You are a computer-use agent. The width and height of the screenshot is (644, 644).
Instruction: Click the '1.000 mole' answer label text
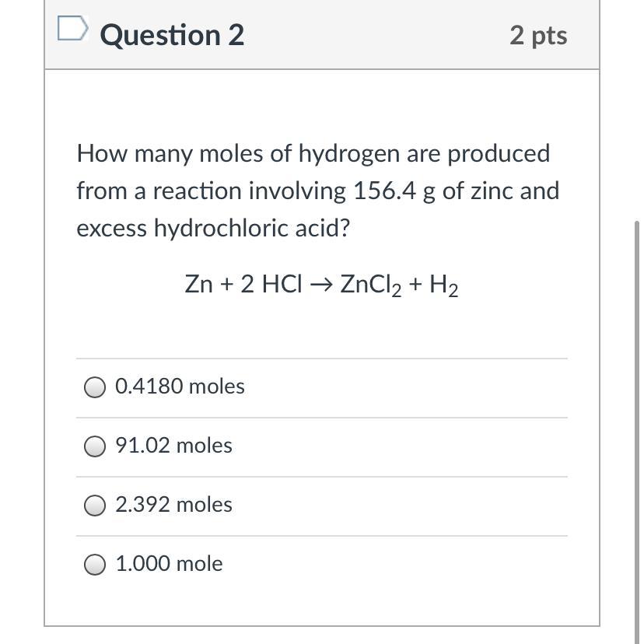170,563
